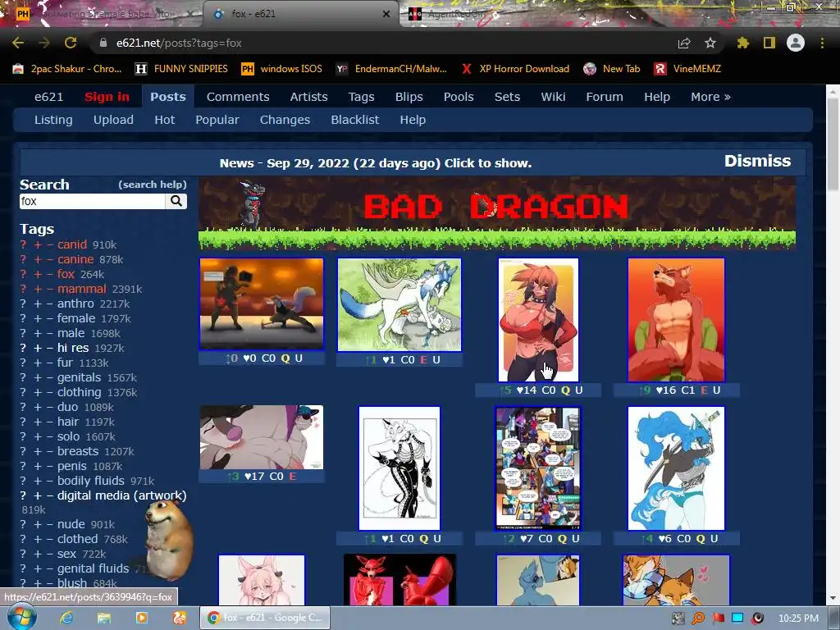The image size is (840, 630).
Task: Open the Changes sub-menu item
Action: tap(285, 120)
